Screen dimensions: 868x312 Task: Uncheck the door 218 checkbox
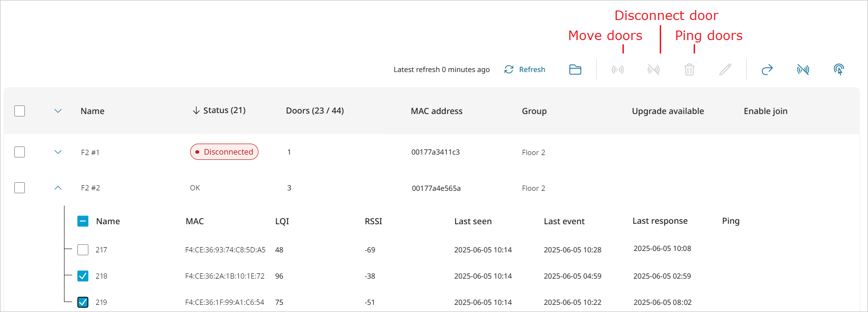tap(83, 276)
